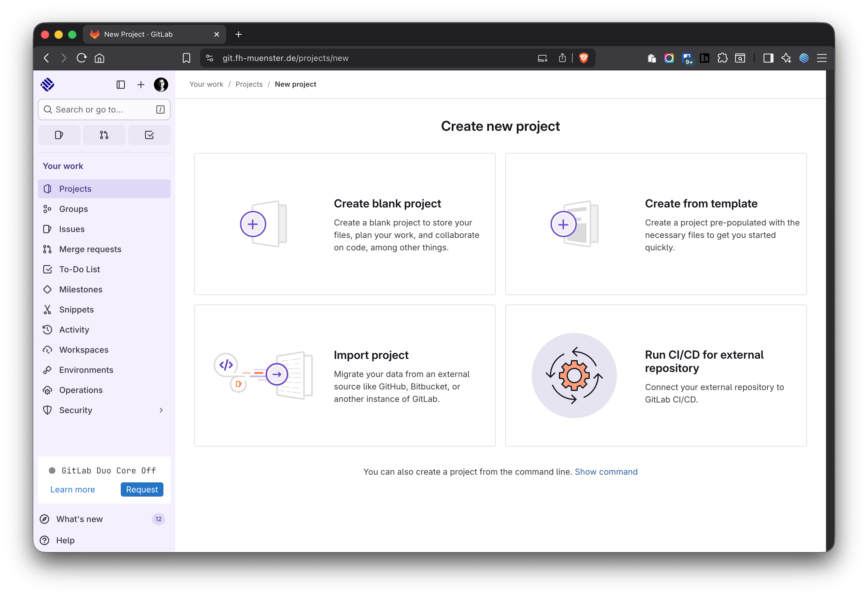Open site settings icon in address bar
The width and height of the screenshot is (868, 596).
click(x=210, y=58)
